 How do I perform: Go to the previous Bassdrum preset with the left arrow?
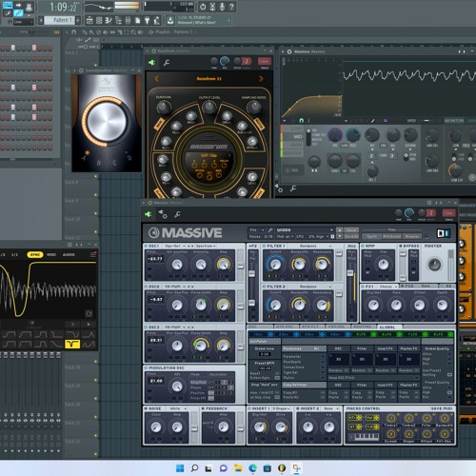coord(156,79)
